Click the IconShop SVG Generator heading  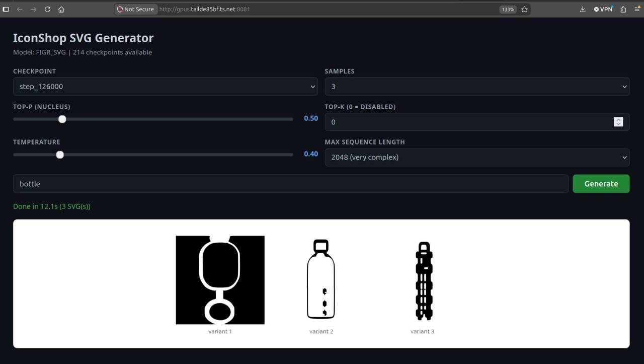pos(83,38)
